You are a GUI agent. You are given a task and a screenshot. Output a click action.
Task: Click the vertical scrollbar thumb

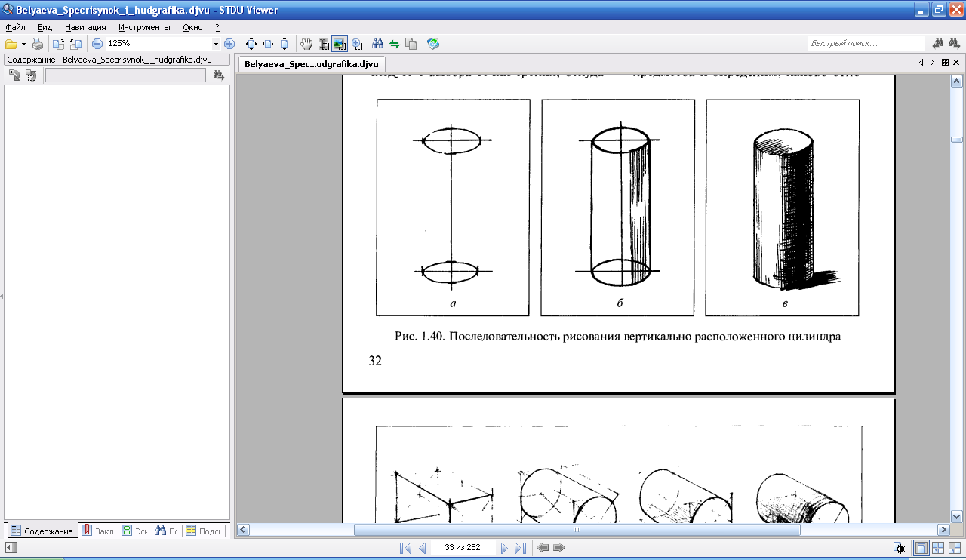click(956, 140)
